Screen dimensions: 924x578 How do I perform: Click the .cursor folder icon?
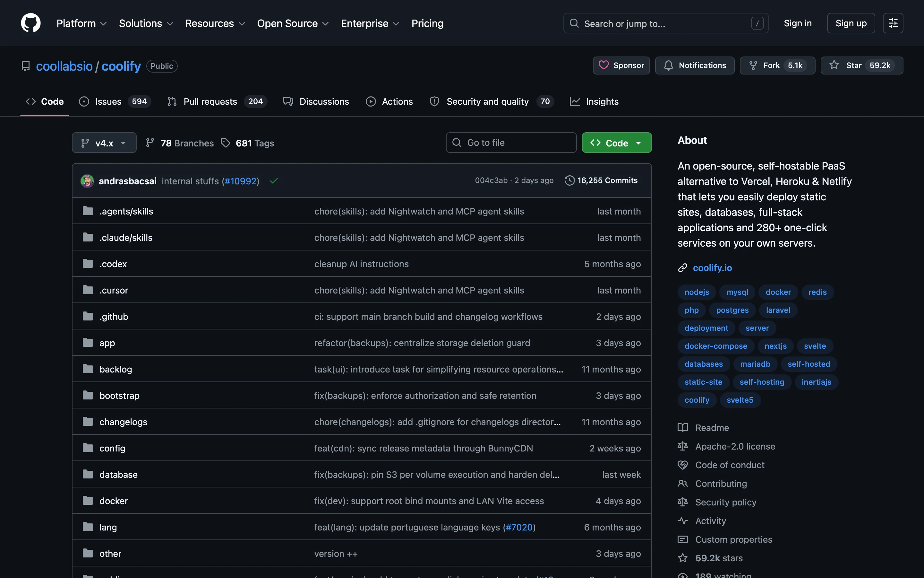88,290
